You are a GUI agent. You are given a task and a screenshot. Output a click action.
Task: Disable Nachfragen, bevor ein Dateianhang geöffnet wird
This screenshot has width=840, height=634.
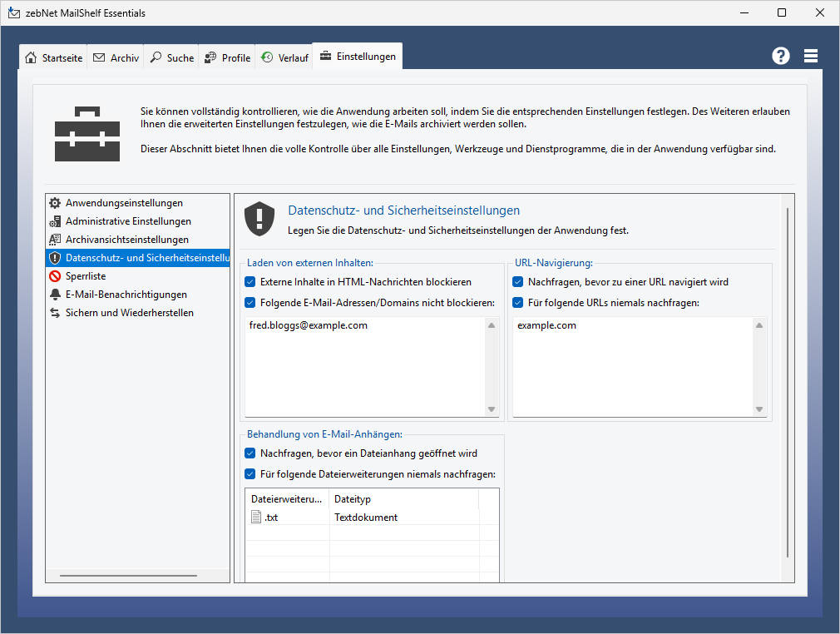[250, 453]
